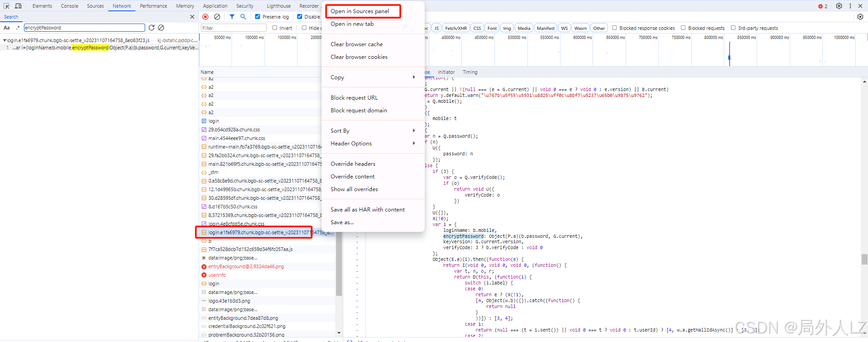Open the Initiator request tab

[446, 72]
